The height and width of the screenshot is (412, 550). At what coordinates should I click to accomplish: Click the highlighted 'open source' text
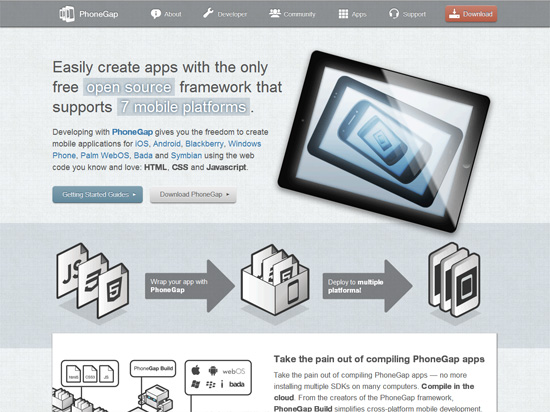coord(129,87)
